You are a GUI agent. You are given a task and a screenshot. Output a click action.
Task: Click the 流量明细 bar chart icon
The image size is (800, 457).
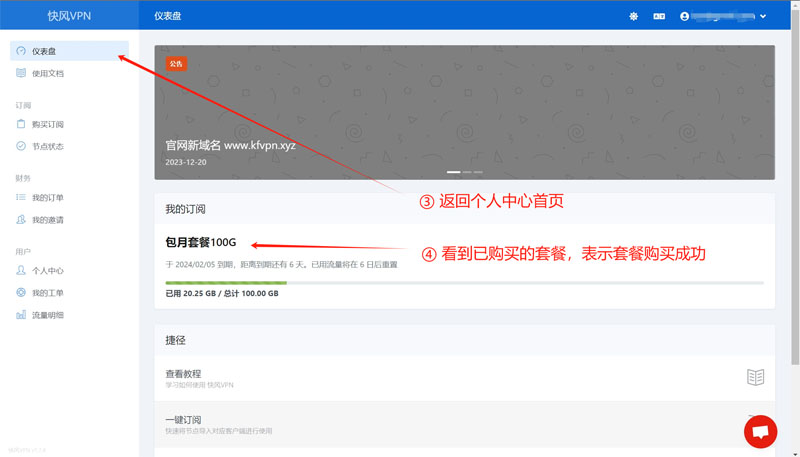point(21,315)
